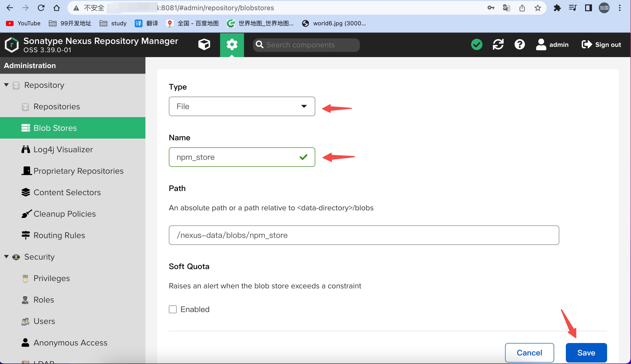Click the Save button
The image size is (631, 364).
point(586,353)
